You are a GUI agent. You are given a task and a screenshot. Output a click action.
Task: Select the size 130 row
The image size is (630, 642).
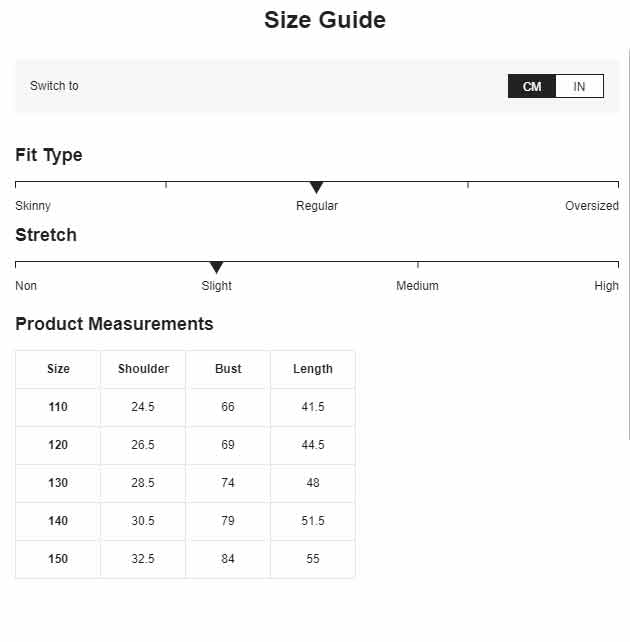(185, 483)
